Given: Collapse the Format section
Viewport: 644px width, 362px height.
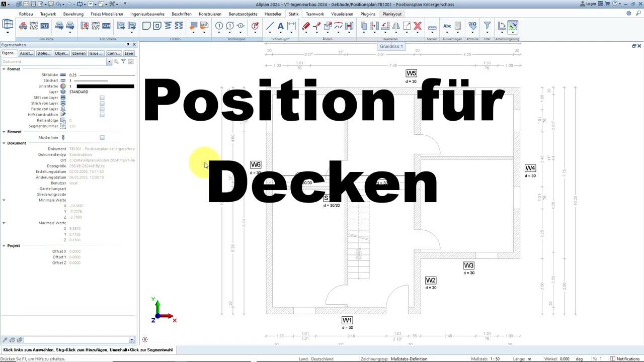Looking at the screenshot, I should (x=4, y=69).
